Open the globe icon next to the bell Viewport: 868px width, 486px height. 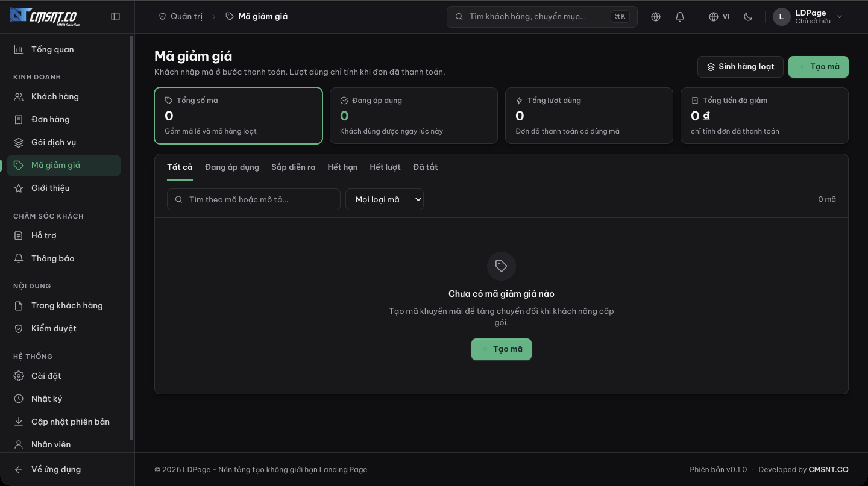pyautogui.click(x=656, y=17)
